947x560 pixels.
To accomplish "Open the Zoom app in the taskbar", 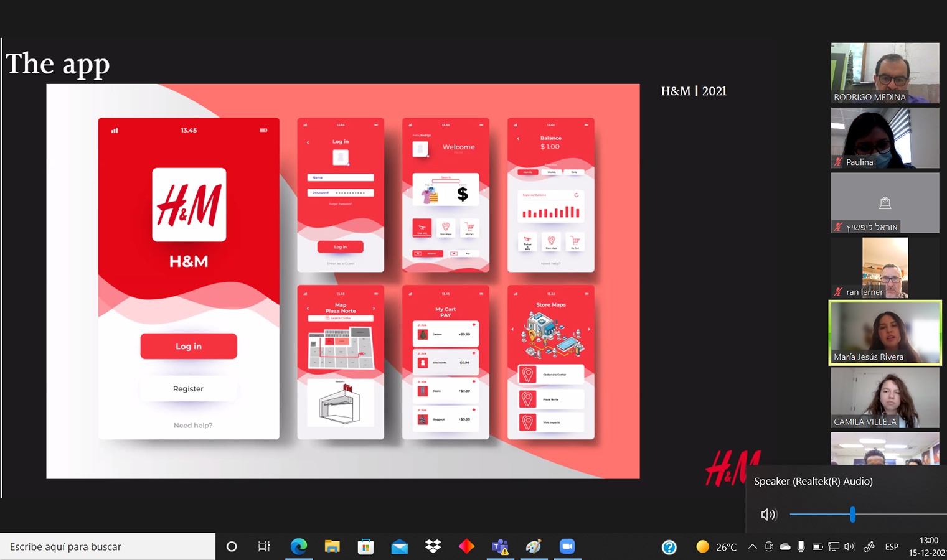I will 567,546.
